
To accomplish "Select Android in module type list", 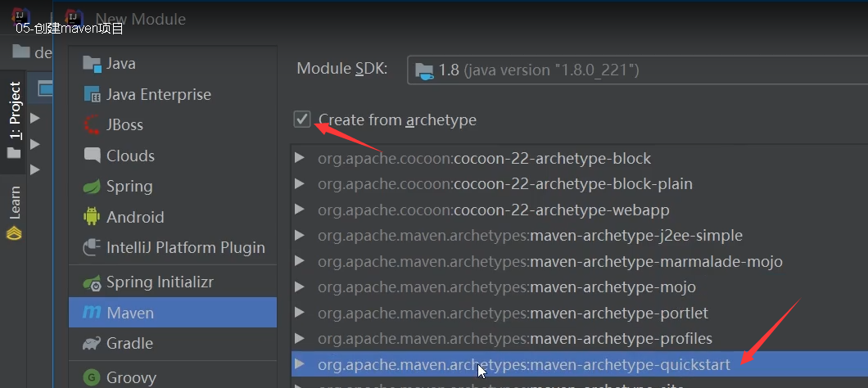I will click(172, 217).
